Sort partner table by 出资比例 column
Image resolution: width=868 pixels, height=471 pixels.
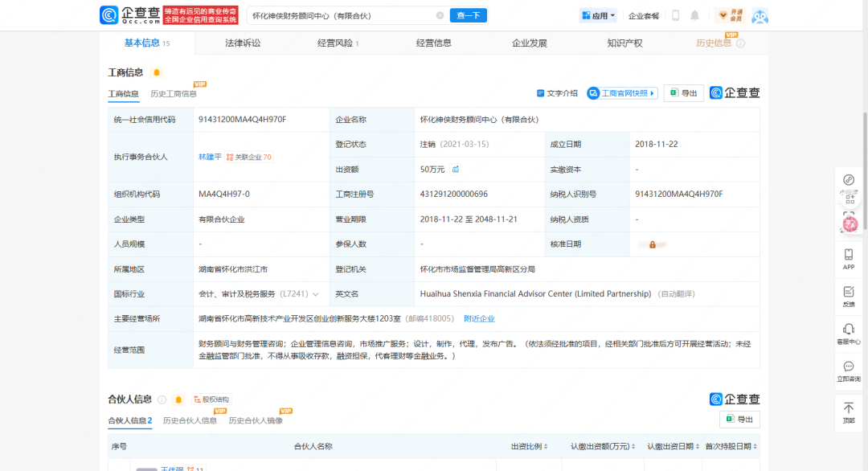[530, 446]
